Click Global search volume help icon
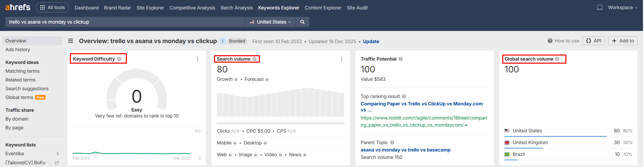The width and height of the screenshot is (644, 167). click(557, 59)
